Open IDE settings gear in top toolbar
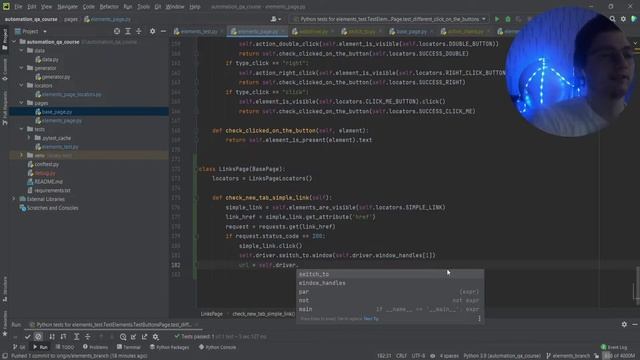640x360 pixels. (623, 19)
